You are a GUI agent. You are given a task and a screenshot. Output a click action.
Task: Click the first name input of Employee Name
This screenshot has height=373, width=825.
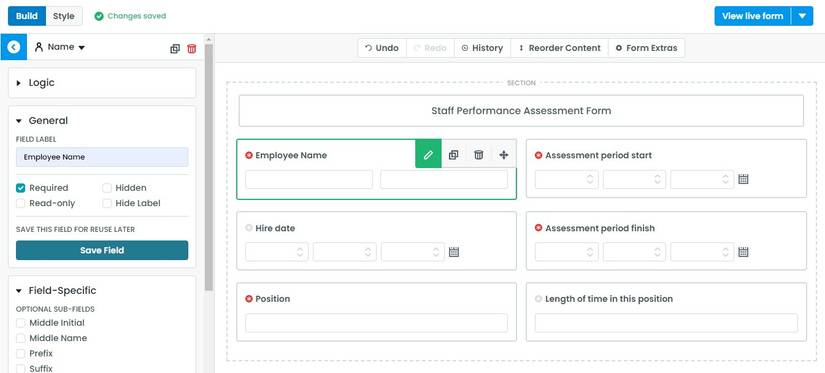pyautogui.click(x=309, y=179)
